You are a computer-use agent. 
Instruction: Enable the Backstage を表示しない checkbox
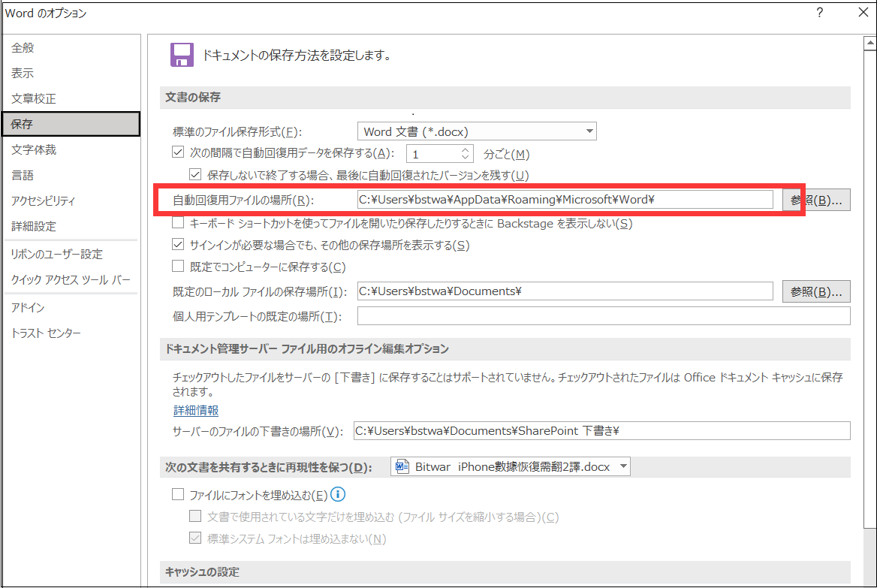[x=178, y=222]
